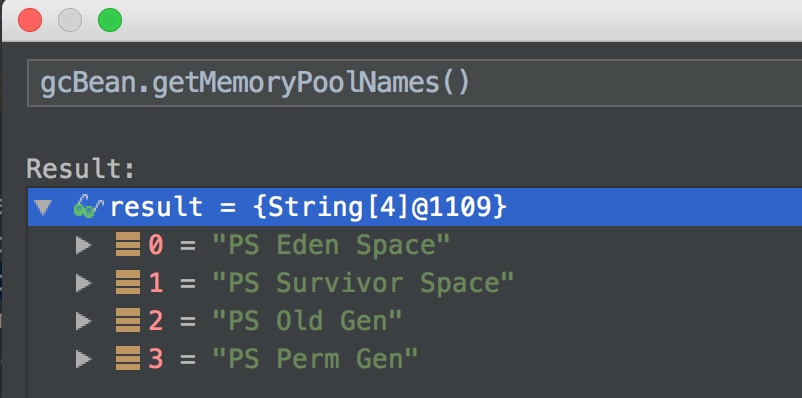Click the array element icon for index 2
The image size is (802, 398).
[x=128, y=320]
